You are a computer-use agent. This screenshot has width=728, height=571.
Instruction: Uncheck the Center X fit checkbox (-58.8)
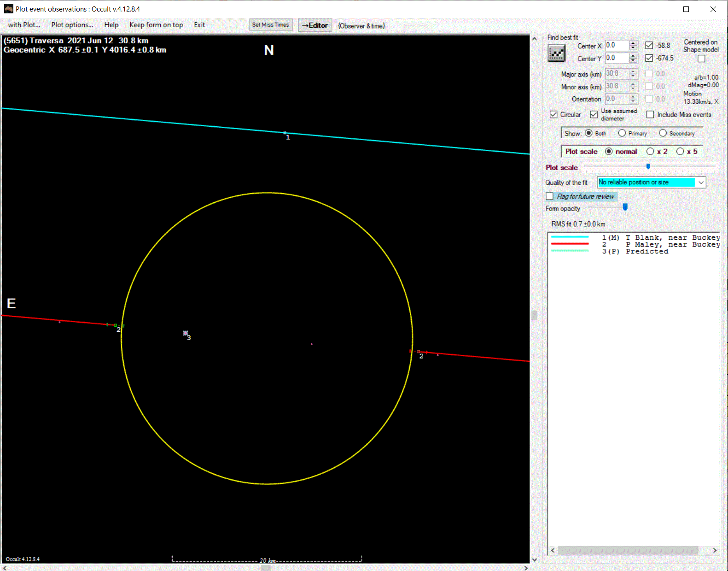[649, 45]
